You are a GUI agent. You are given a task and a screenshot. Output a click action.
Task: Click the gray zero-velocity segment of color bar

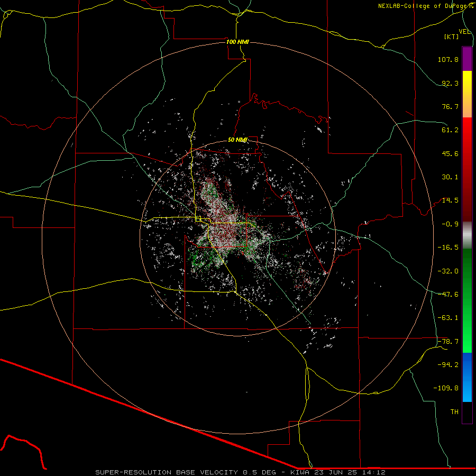467,235
